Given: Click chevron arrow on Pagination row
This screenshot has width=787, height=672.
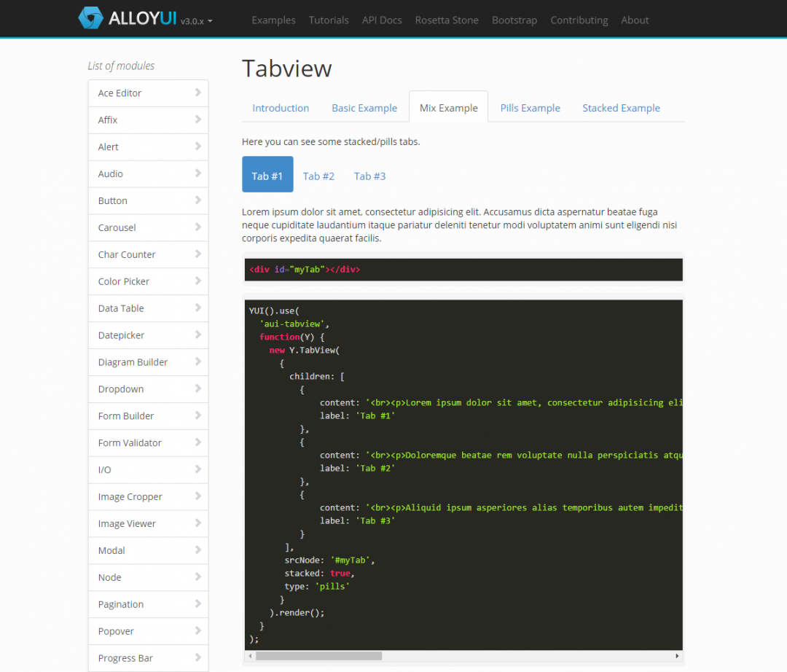Looking at the screenshot, I should click(197, 603).
